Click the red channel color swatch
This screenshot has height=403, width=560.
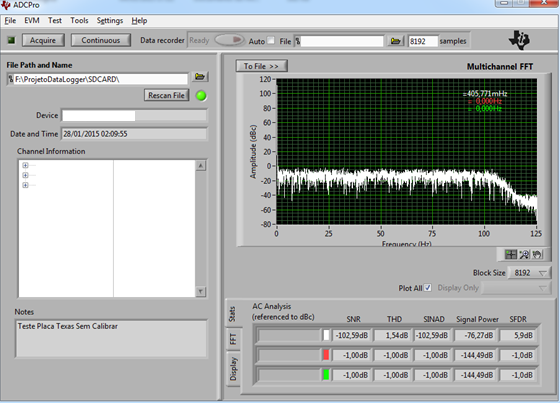(326, 355)
